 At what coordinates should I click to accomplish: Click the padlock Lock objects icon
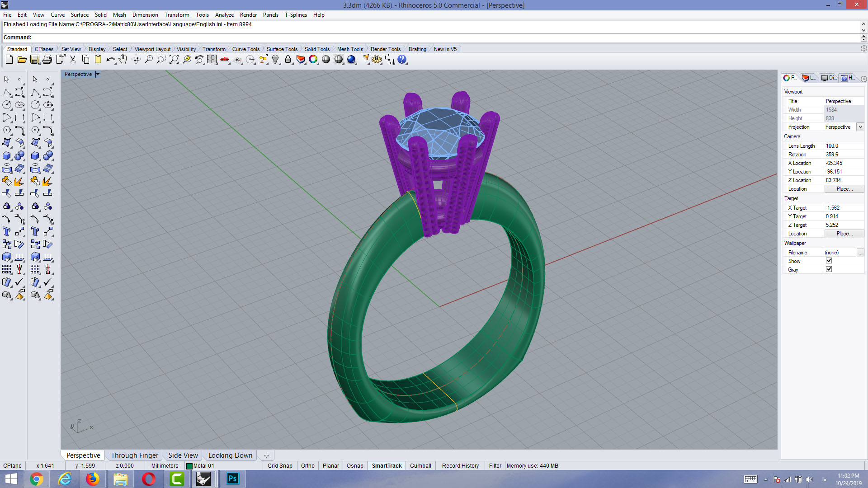coord(288,59)
